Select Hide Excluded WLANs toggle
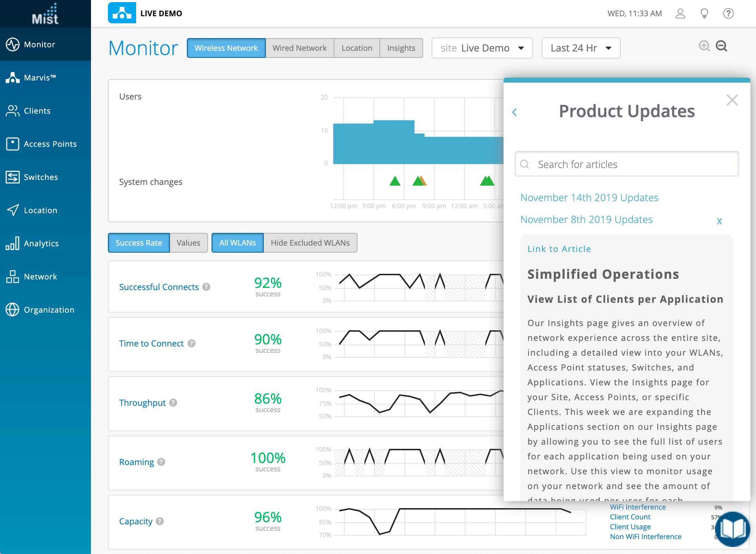756x554 pixels. [x=310, y=243]
